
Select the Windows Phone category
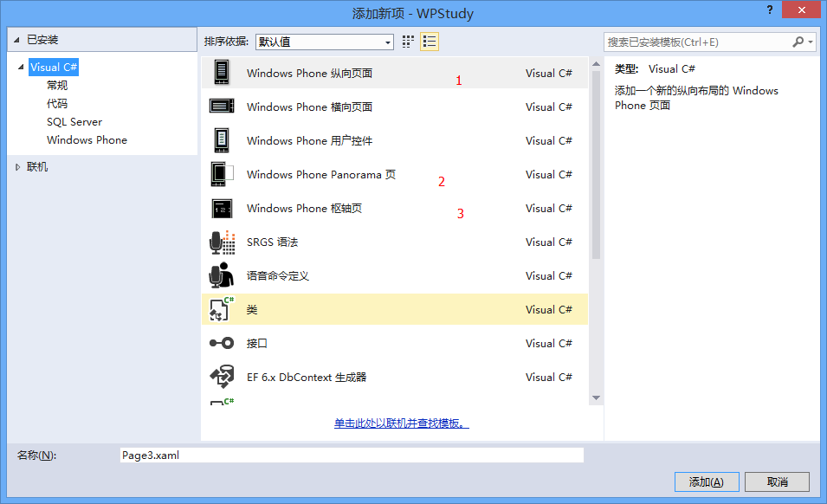pyautogui.click(x=87, y=139)
